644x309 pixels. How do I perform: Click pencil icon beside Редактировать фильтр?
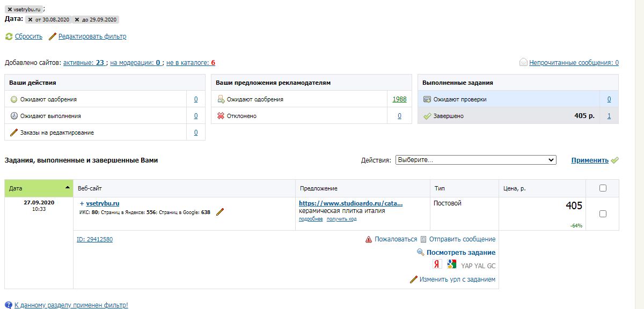coord(53,37)
